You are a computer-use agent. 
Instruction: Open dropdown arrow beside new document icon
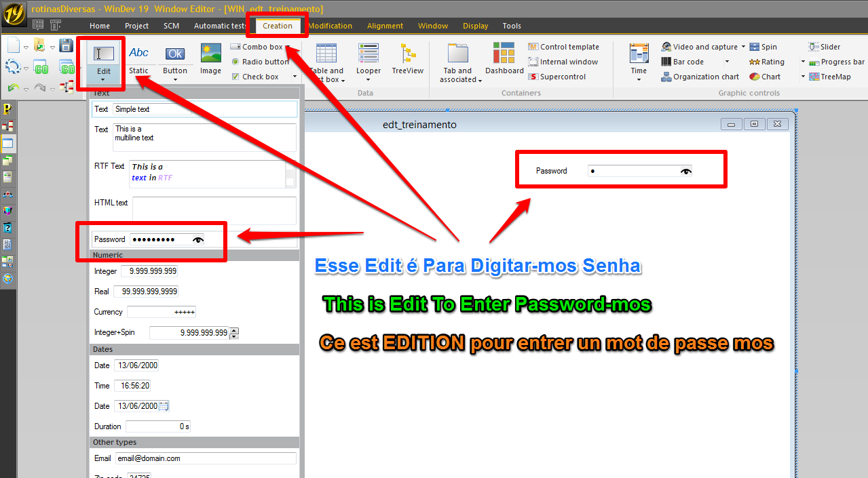point(26,48)
